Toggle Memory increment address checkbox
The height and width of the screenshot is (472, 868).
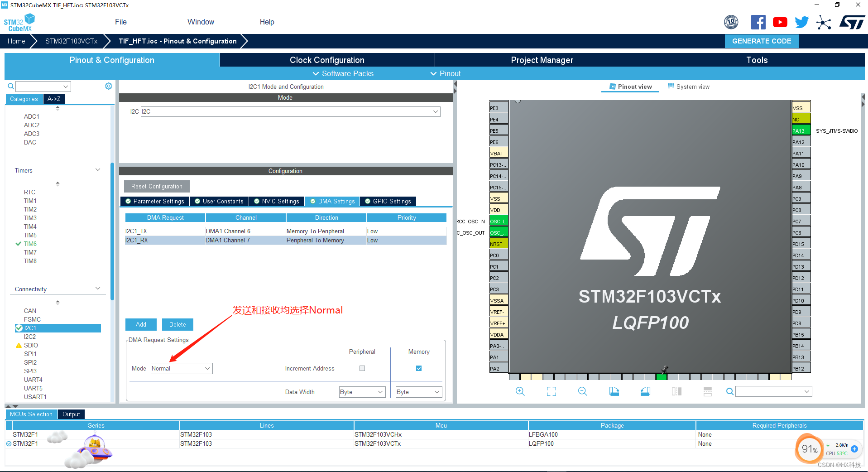[419, 368]
